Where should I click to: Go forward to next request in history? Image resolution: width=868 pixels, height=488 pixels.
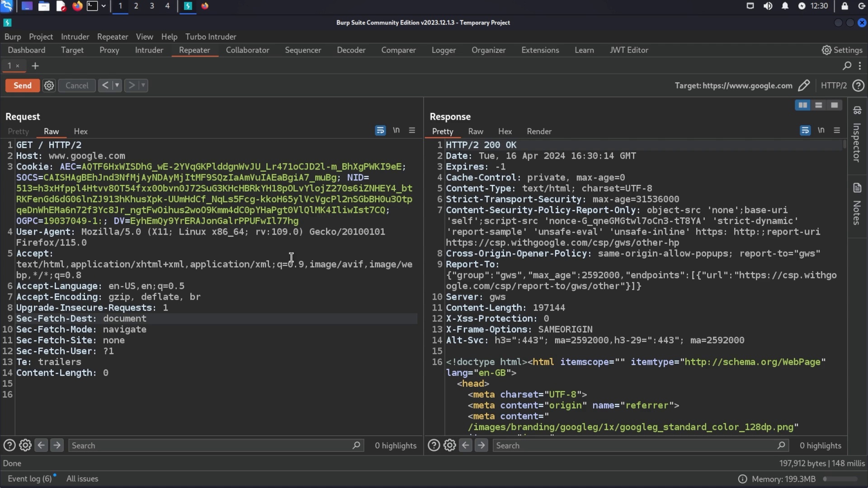pos(132,85)
